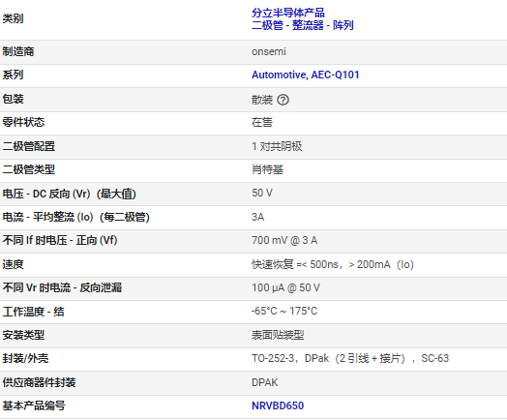The width and height of the screenshot is (507, 420).
Task: Click the 散装 packaging value
Action: [x=262, y=100]
